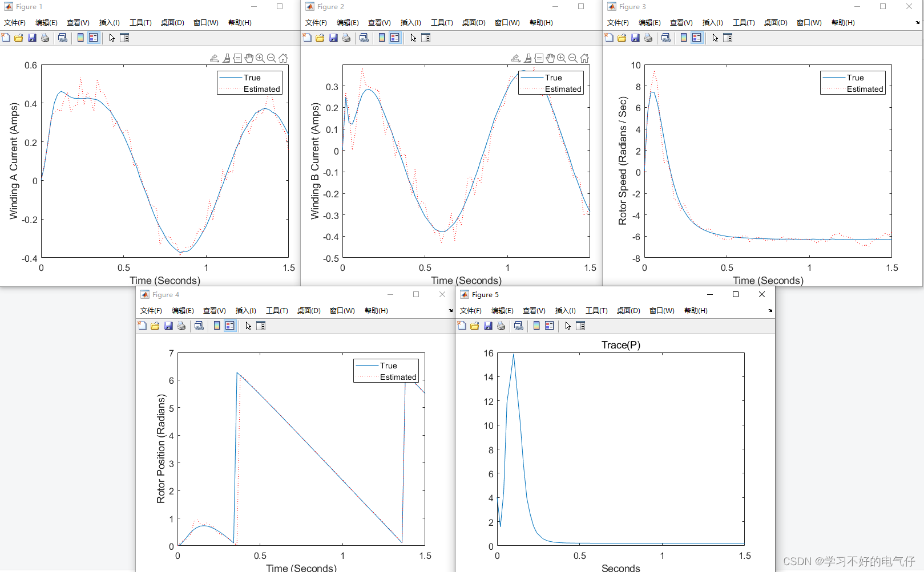This screenshot has height=572, width=924.
Task: Click New Figure icon in Figure 5 toolbar
Action: 462,326
